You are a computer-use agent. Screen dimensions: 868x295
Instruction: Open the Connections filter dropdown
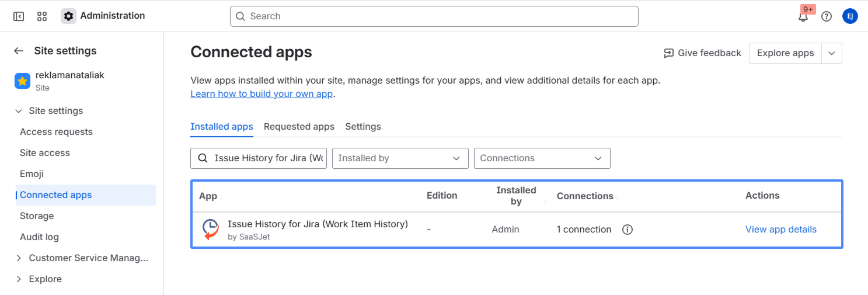point(542,158)
